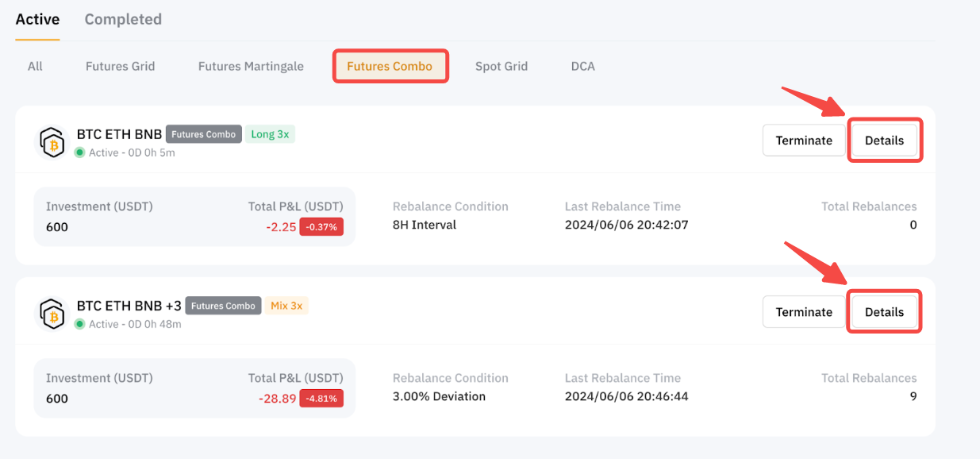Viewport: 980px width, 459px height.
Task: Click the Bitcoin hexagon icon for BTC ETH BNB Long bot
Action: [54, 142]
